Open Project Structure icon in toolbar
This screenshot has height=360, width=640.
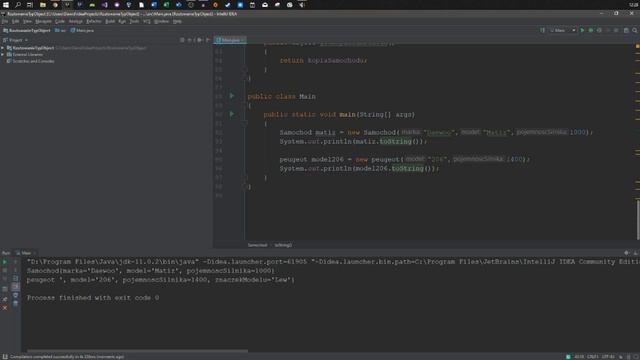pyautogui.click(x=626, y=31)
